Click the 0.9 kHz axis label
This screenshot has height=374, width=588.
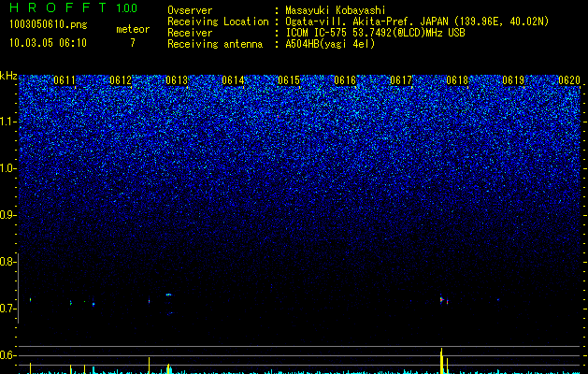[x=7, y=215]
